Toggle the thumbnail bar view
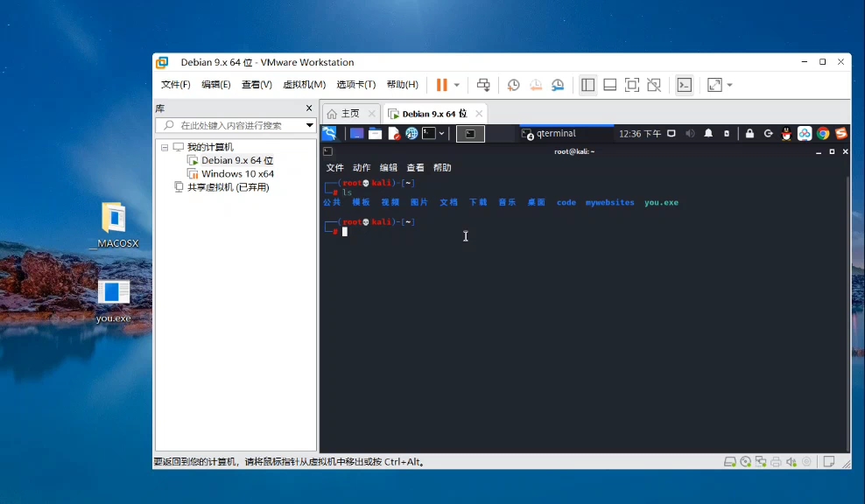This screenshot has width=865, height=504. (x=610, y=85)
